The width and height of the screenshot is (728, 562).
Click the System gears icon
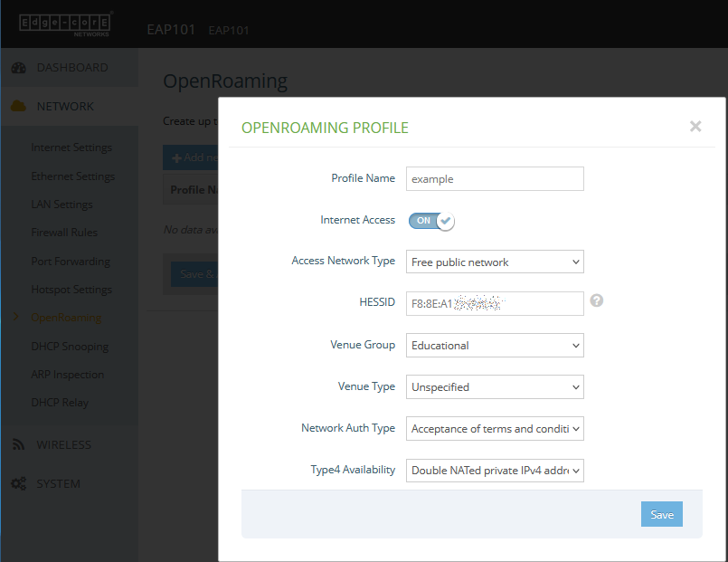tap(19, 483)
